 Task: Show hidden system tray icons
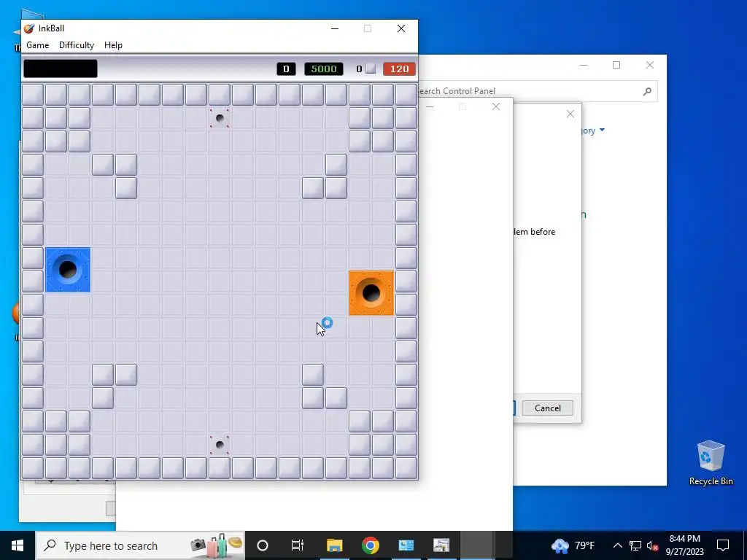617,545
